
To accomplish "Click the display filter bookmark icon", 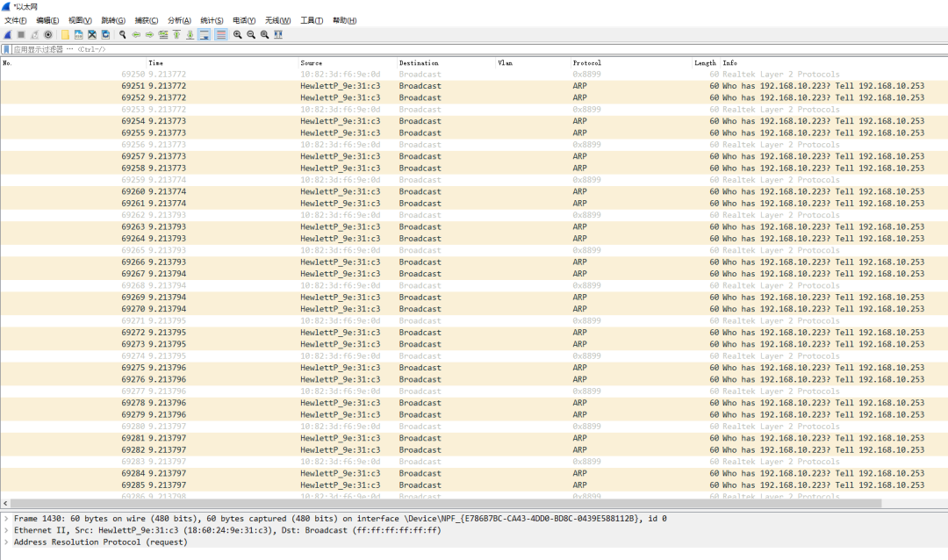I will point(6,49).
